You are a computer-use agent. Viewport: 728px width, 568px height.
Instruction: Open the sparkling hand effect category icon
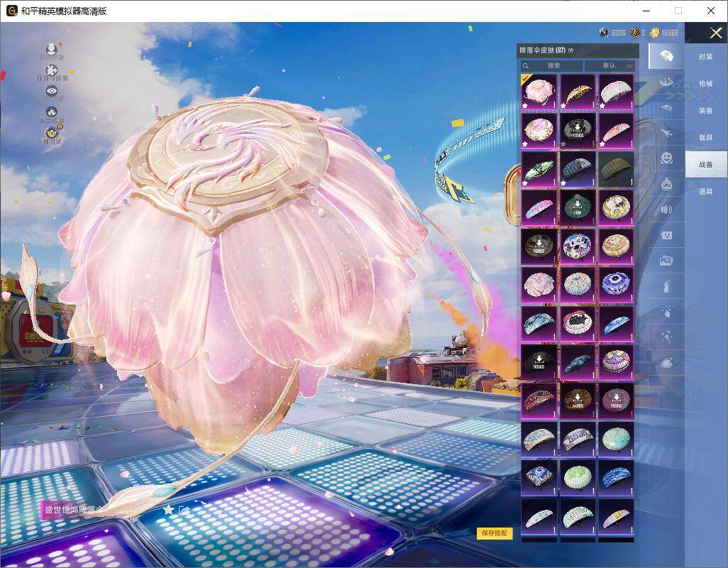point(666,311)
